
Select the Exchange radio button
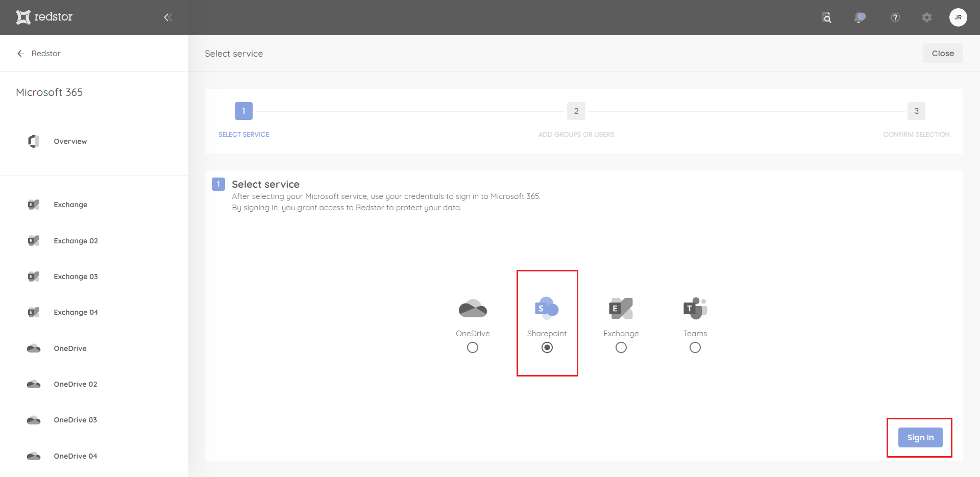621,347
